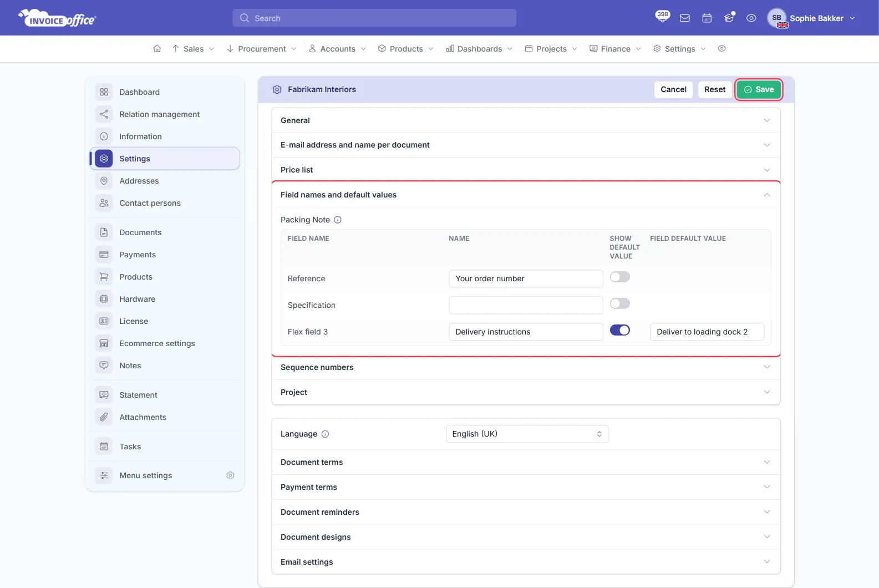879x588 pixels.
Task: Open Sophie Bakker user menu
Action: [x=811, y=18]
